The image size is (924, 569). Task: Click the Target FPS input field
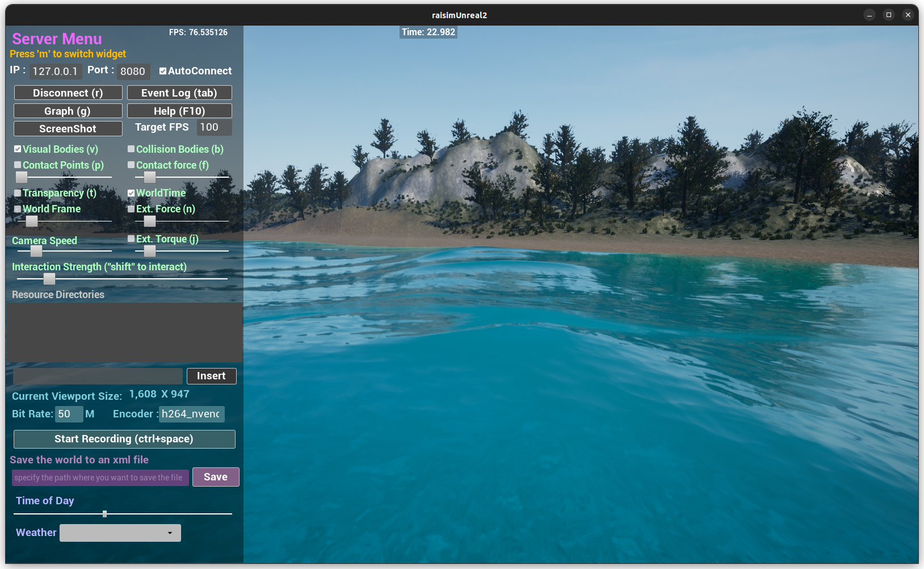pos(214,128)
